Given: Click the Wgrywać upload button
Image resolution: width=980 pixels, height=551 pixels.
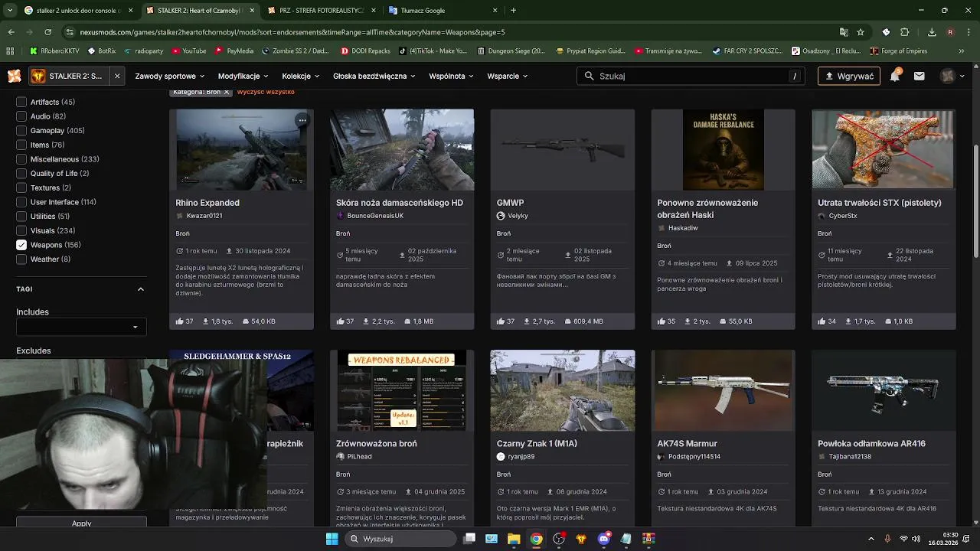Looking at the screenshot, I should click(x=849, y=76).
